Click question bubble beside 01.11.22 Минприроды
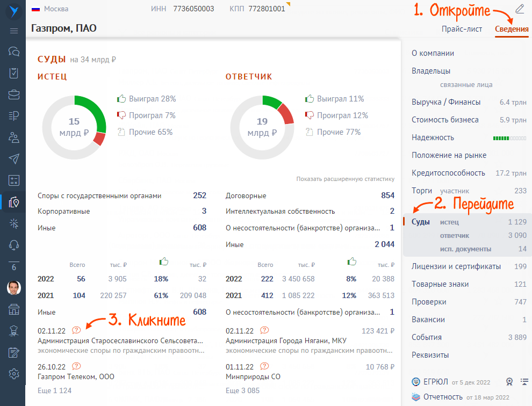This screenshot has width=532, height=406. coord(264,366)
